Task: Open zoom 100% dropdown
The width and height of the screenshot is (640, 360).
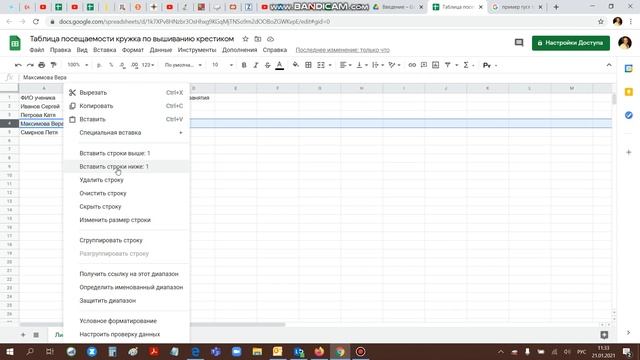Action: 78,65
